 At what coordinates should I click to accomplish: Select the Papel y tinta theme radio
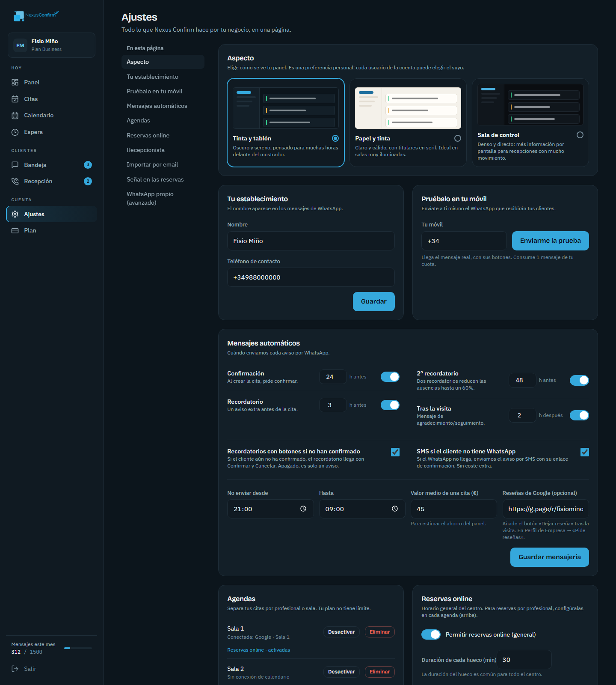click(458, 138)
